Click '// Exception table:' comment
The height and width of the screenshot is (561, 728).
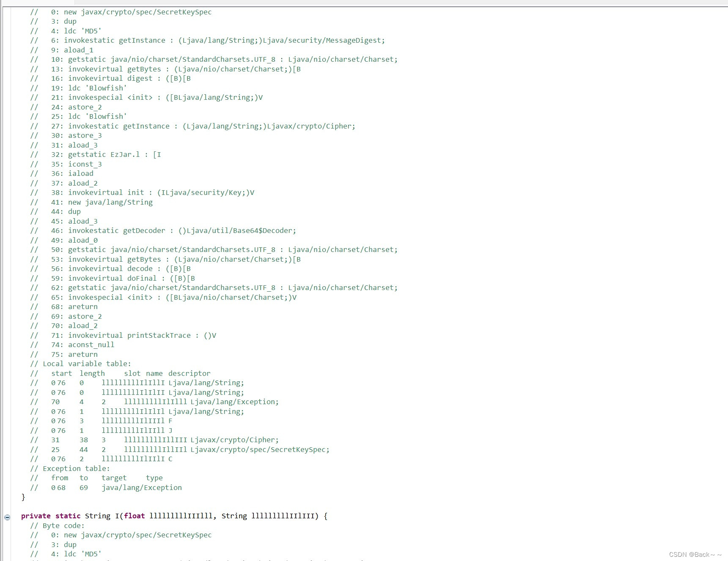70,468
